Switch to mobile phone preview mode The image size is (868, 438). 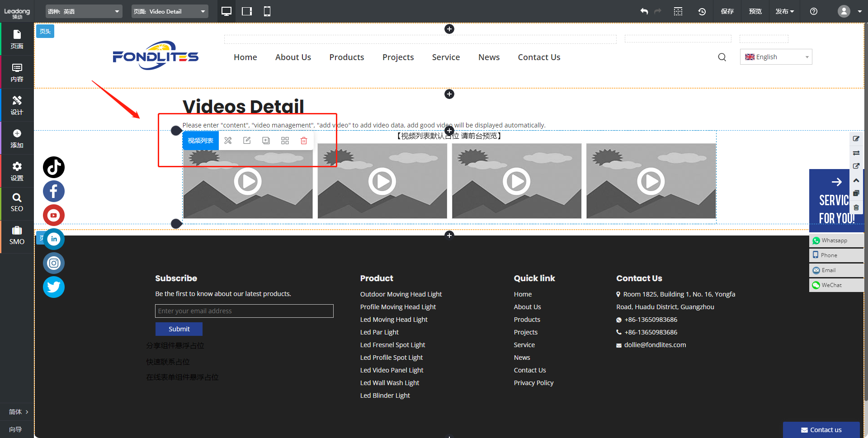[267, 11]
